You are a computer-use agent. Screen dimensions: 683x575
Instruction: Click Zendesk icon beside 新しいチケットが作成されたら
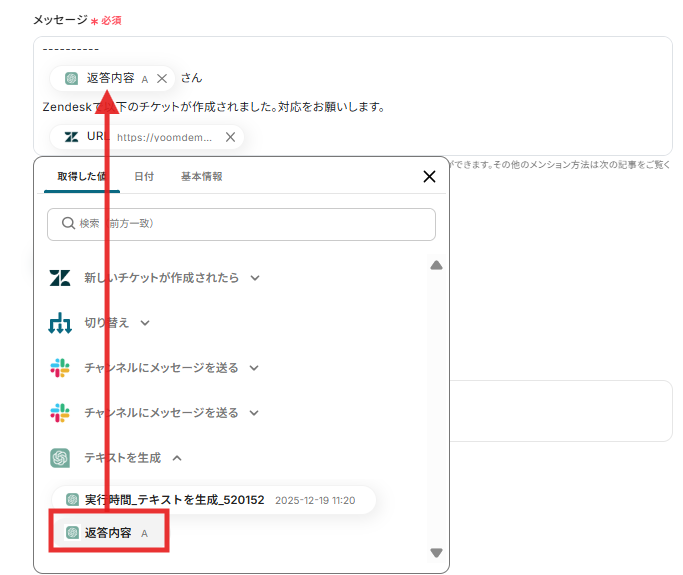tap(60, 277)
